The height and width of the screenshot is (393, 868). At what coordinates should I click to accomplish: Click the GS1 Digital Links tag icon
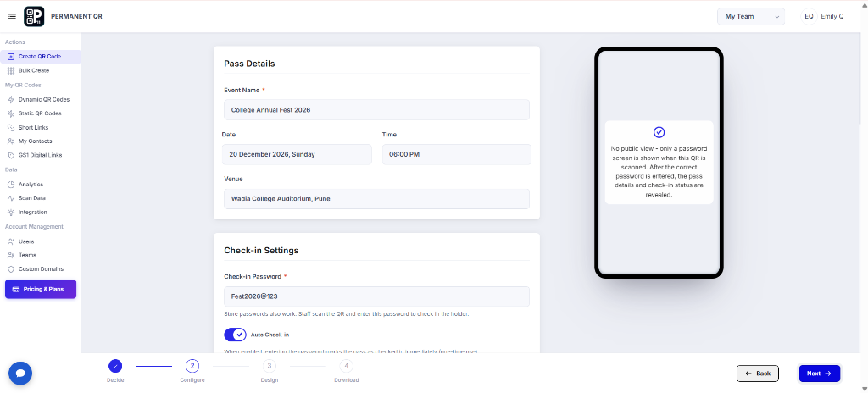pos(11,156)
